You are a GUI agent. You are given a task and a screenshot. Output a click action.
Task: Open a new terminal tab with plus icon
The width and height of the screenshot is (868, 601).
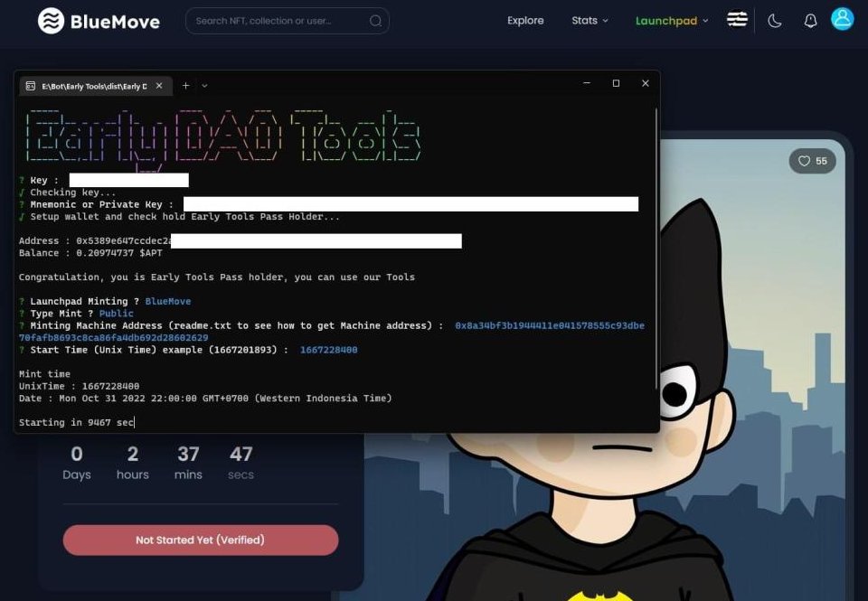[x=186, y=86]
